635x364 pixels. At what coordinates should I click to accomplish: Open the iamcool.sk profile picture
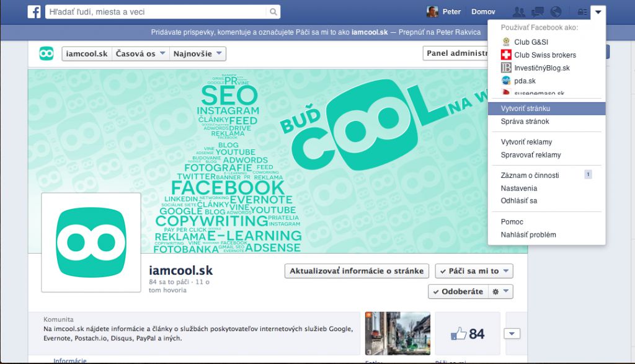tap(91, 242)
